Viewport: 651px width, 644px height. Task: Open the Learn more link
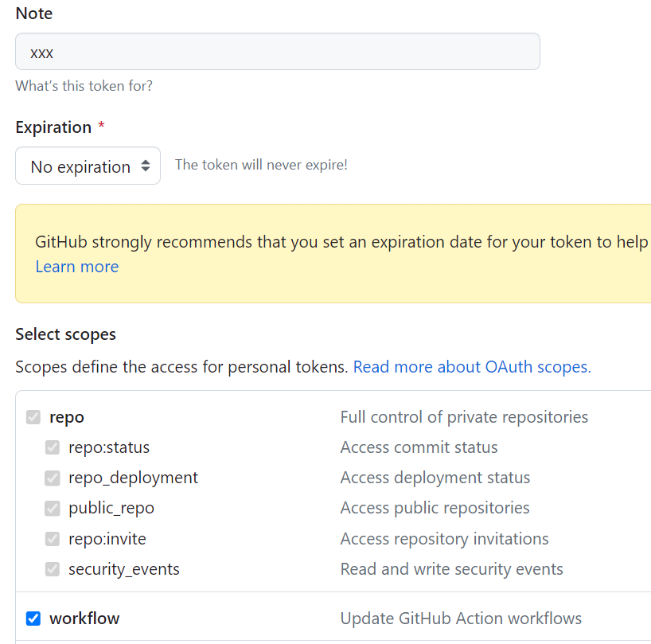[x=77, y=267]
